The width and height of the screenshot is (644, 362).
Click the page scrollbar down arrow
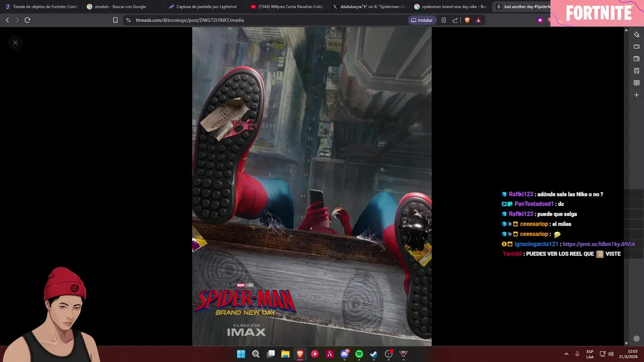[626, 343]
